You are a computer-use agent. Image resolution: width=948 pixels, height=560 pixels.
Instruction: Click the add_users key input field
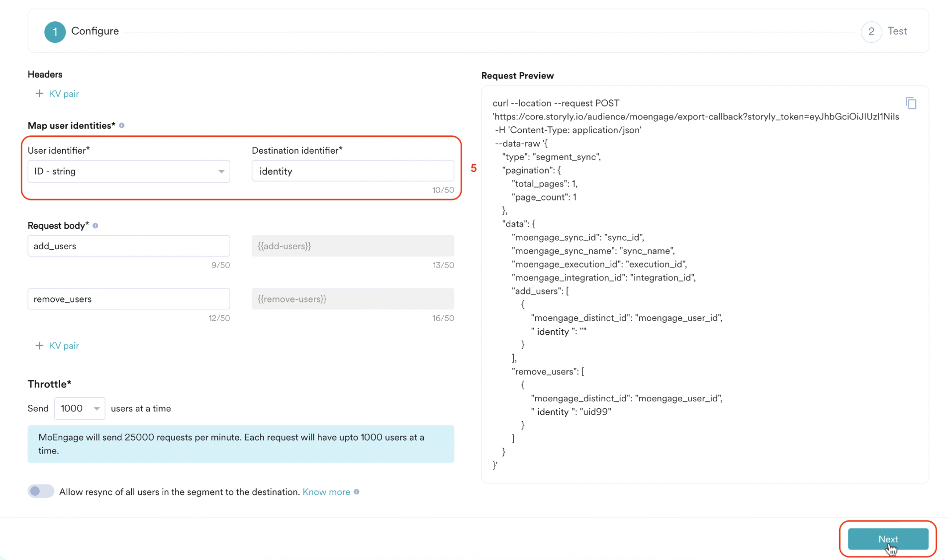tap(129, 246)
